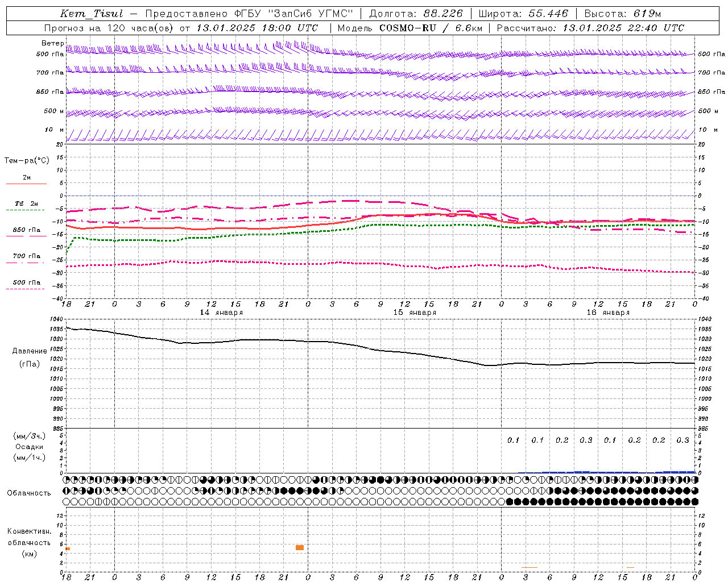Click the '16 января' date label
This screenshot has height=582, width=728.
point(608,313)
